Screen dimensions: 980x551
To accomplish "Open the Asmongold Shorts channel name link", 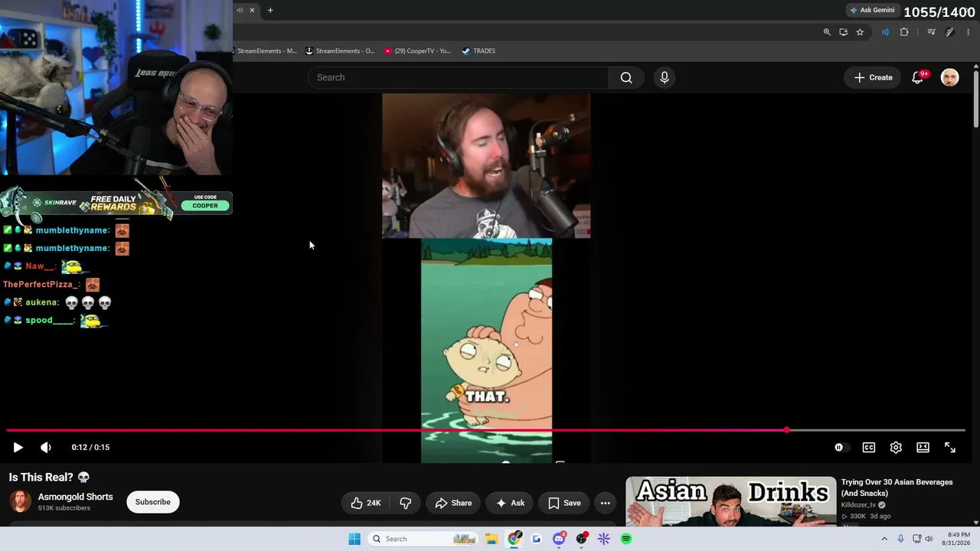I will (x=76, y=497).
